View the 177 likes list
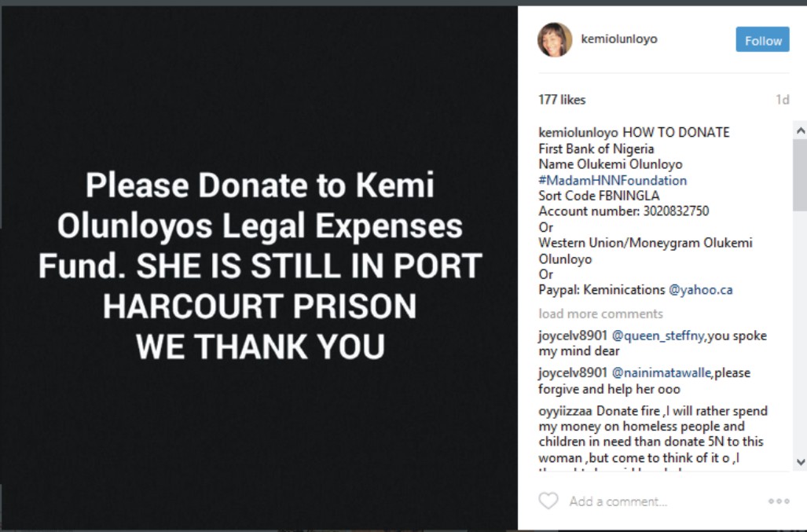The height and width of the screenshot is (532, 807). [562, 100]
